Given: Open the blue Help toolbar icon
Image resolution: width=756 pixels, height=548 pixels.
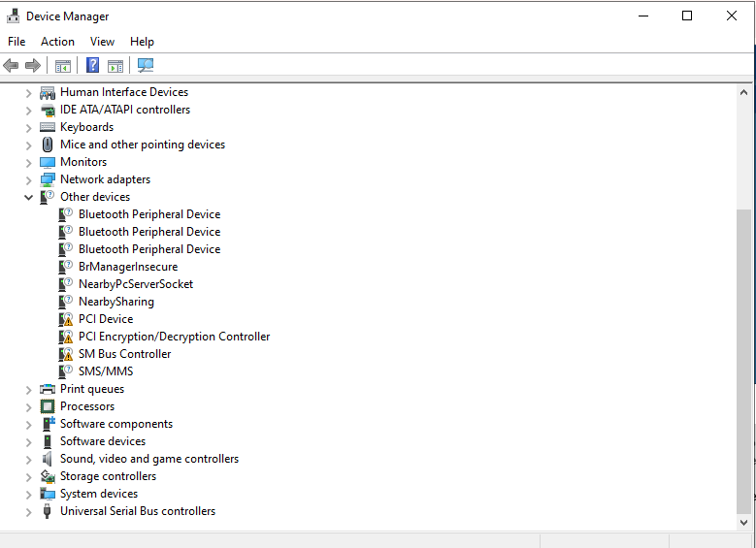Looking at the screenshot, I should [92, 65].
